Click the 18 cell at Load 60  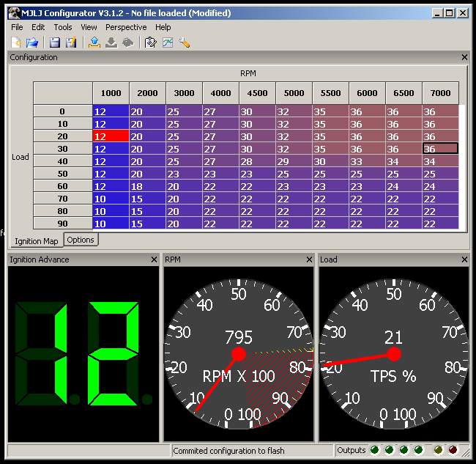pos(147,186)
